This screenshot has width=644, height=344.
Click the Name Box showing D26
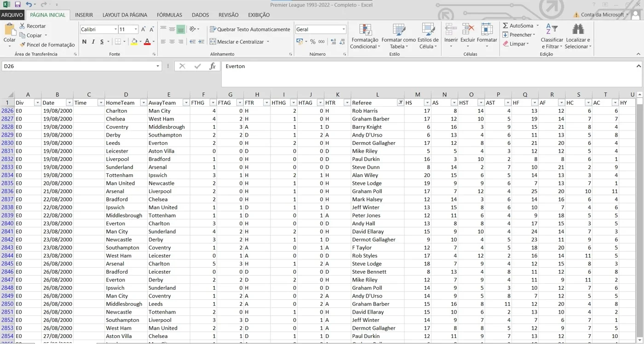pyautogui.click(x=78, y=66)
